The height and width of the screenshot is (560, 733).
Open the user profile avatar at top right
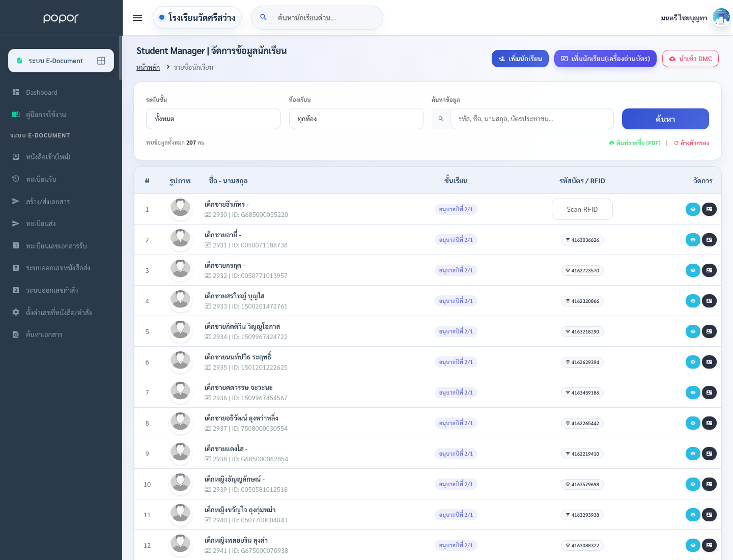click(721, 17)
